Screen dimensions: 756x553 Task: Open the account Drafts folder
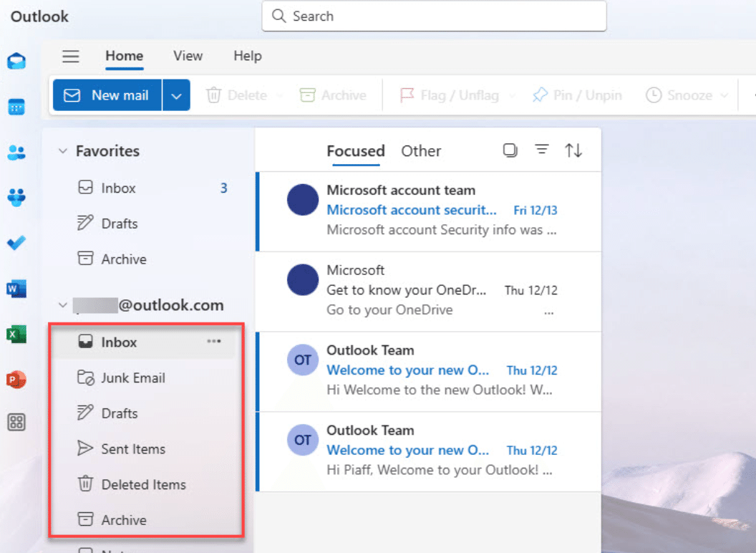point(145,413)
